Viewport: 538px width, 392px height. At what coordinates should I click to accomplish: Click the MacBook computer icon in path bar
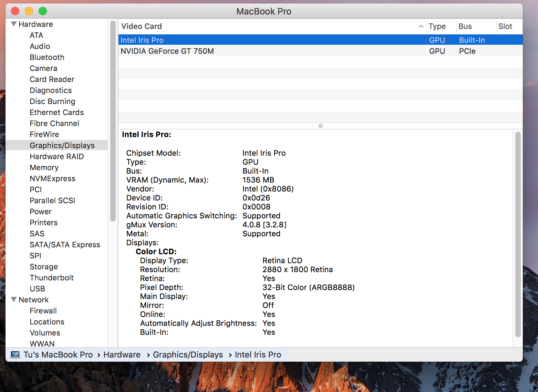15,354
